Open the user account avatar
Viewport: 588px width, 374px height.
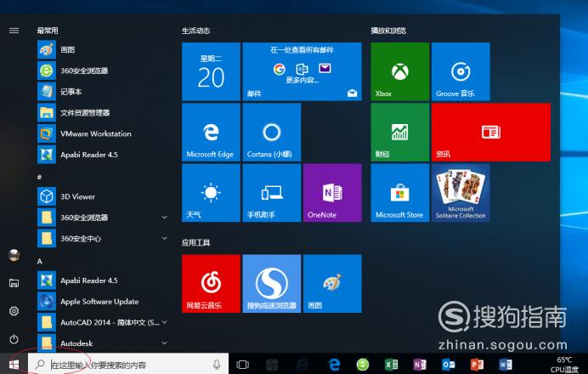pyautogui.click(x=14, y=255)
